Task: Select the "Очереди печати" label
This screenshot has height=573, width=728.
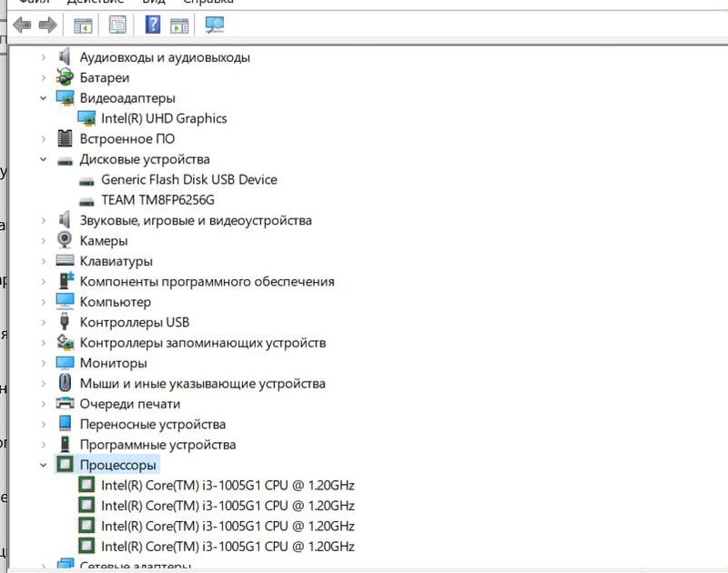Action: 130,404
